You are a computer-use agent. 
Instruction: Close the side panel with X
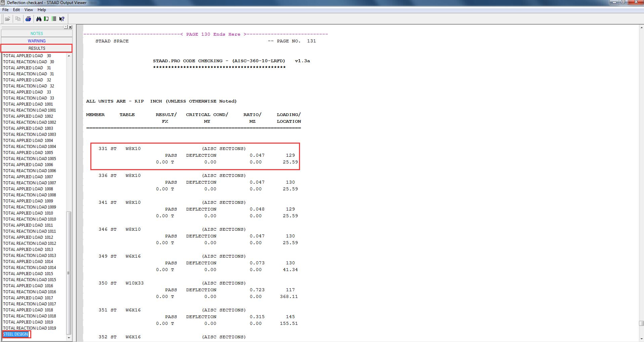tap(70, 27)
